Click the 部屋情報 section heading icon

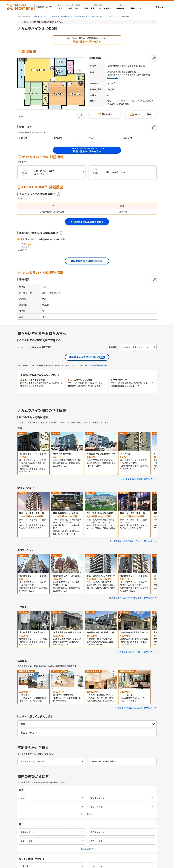tap(19, 52)
